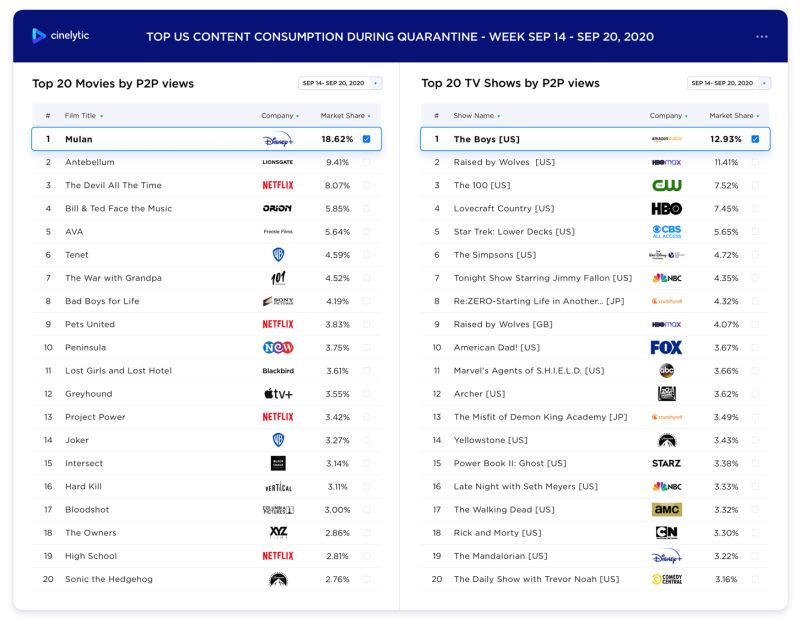
Task: Click the Top 20 Movies by P2P views heading
Action: (x=113, y=84)
